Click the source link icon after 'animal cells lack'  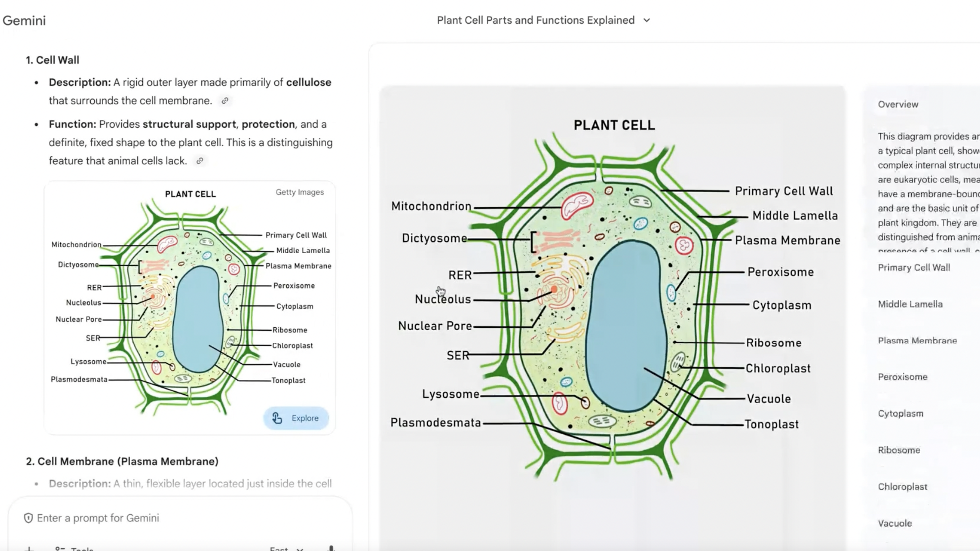coord(200,161)
